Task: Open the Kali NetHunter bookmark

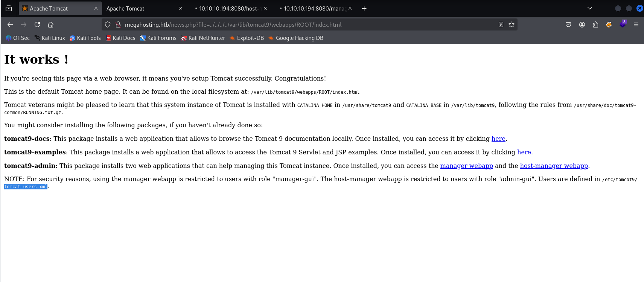Action: tap(203, 38)
